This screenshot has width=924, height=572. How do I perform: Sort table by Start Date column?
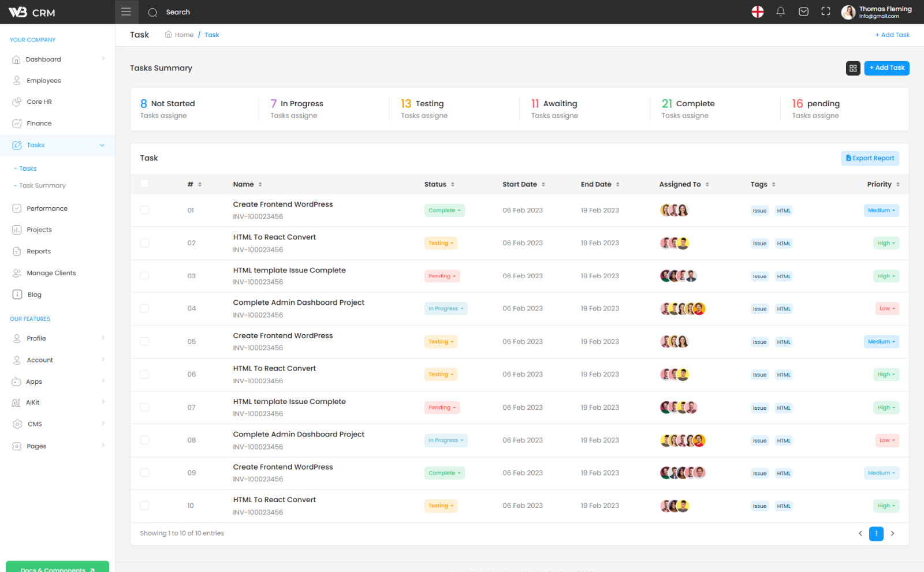[x=524, y=184]
